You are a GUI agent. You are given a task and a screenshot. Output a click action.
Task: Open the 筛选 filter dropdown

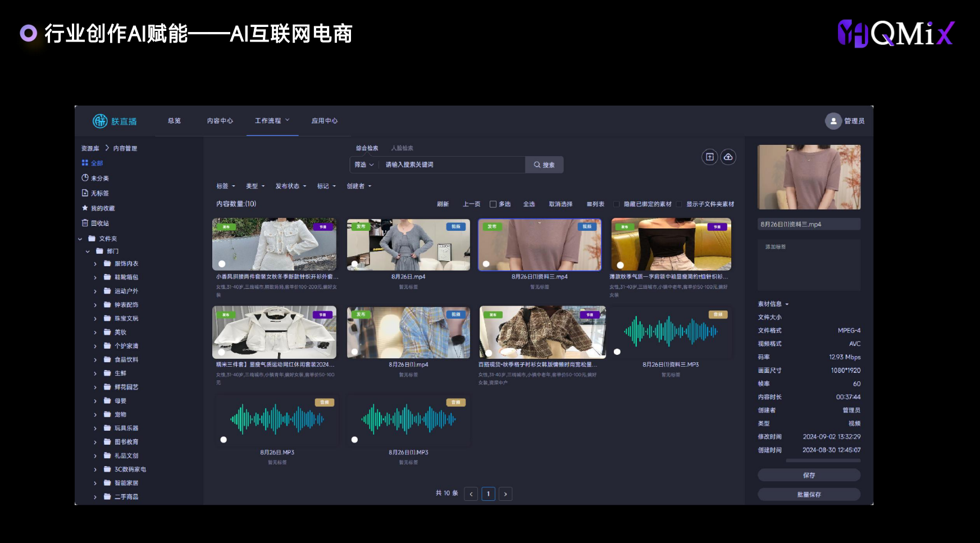[364, 165]
